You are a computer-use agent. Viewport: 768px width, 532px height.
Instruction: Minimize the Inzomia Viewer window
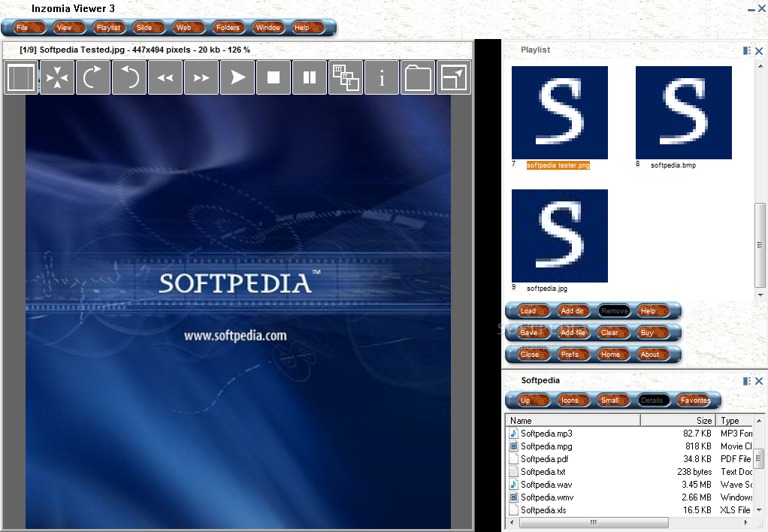pos(751,9)
